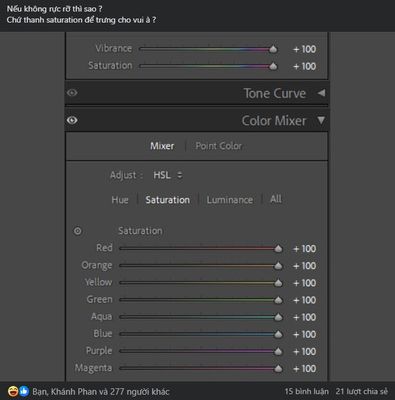Click the Green +100 value field

pyautogui.click(x=304, y=300)
